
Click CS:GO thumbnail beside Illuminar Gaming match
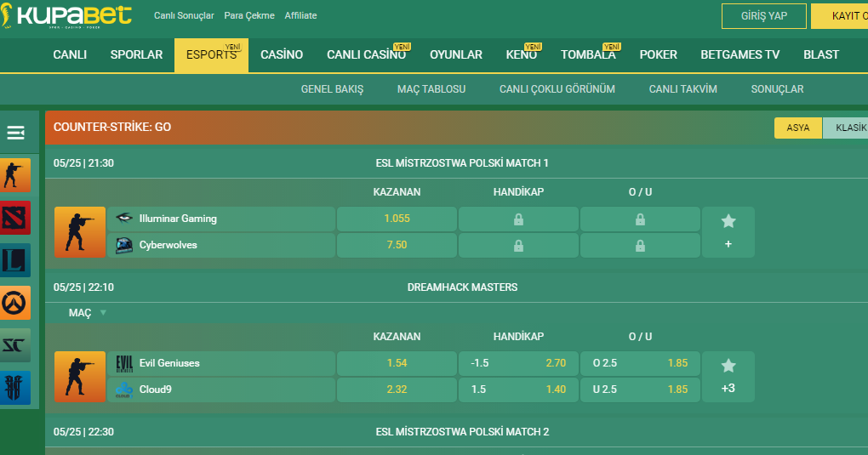coord(80,232)
